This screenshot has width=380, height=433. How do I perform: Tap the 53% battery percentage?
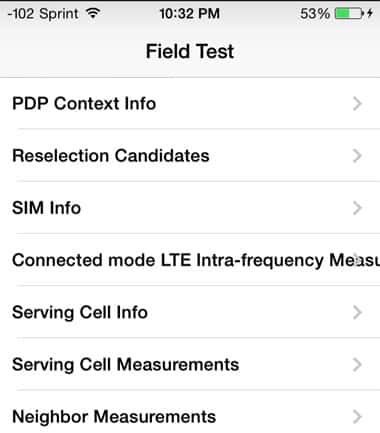(315, 14)
